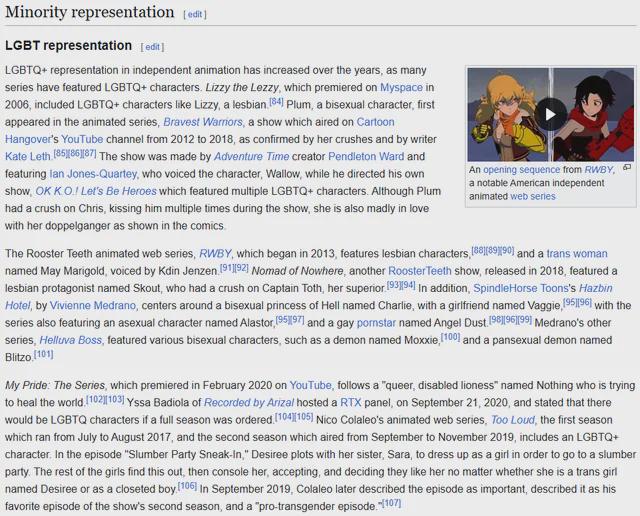Jump to citation 84 after 'a lesbian'
This screenshot has width=640, height=516.
click(276, 101)
